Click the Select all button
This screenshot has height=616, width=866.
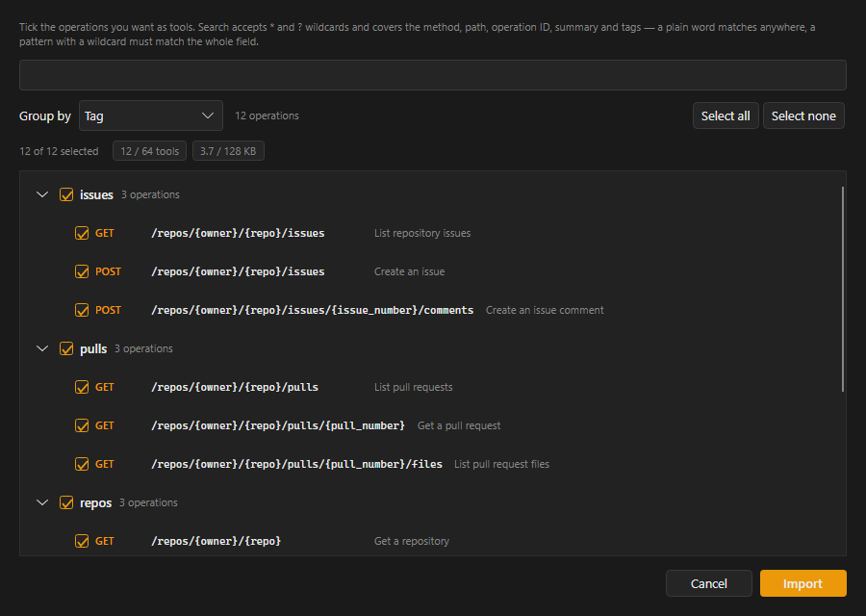click(726, 115)
